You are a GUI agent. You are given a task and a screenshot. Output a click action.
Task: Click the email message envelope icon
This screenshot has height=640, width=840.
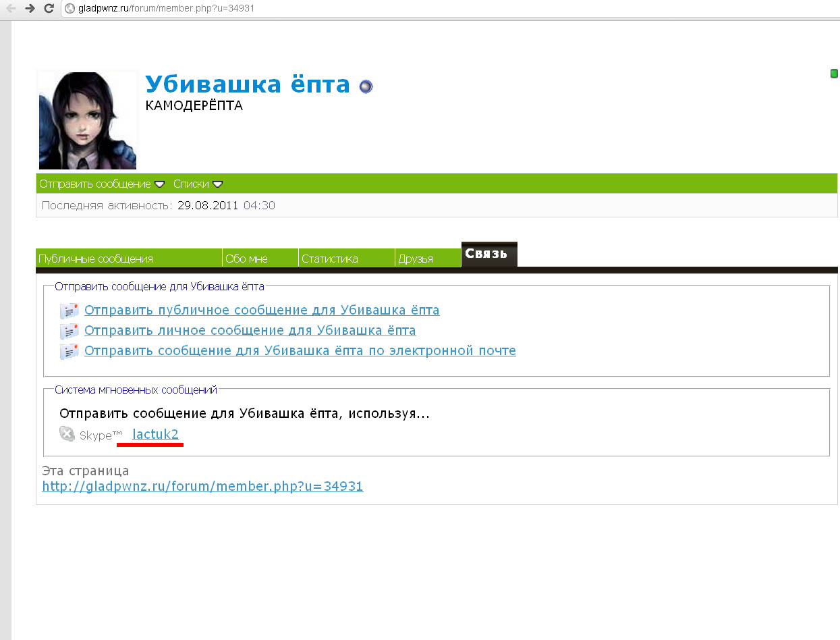point(69,352)
